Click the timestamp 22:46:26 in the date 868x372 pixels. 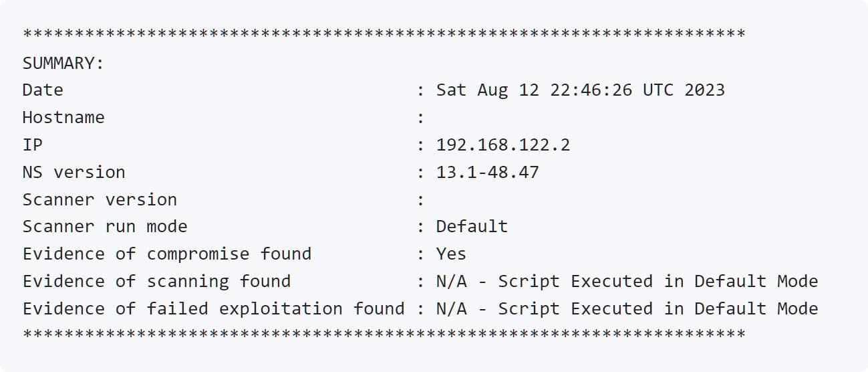point(591,90)
